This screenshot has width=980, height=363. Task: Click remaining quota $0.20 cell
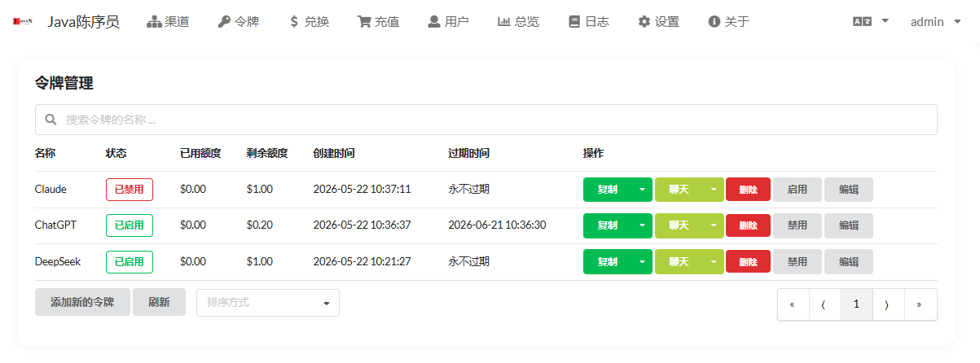pos(260,225)
